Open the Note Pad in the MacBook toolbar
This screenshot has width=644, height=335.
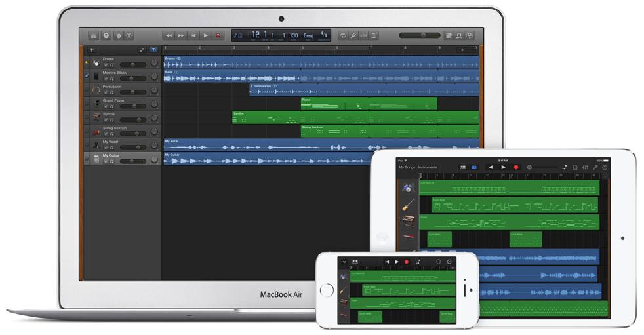(449, 35)
